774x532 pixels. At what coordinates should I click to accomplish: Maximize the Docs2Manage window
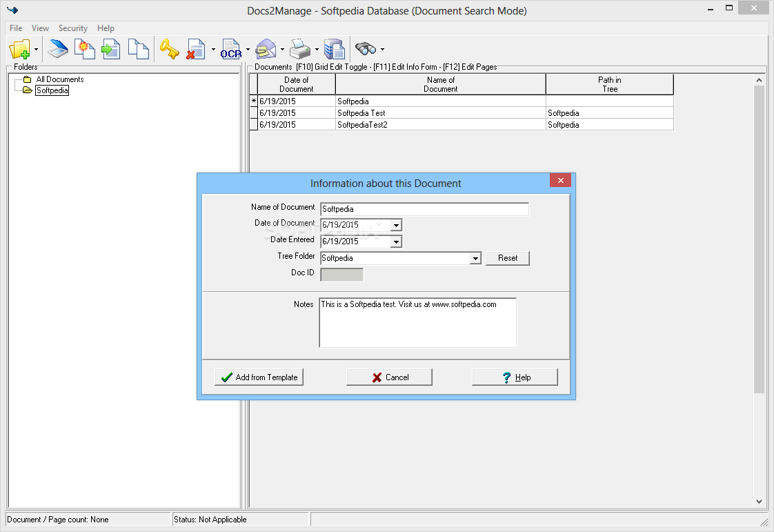(x=729, y=8)
